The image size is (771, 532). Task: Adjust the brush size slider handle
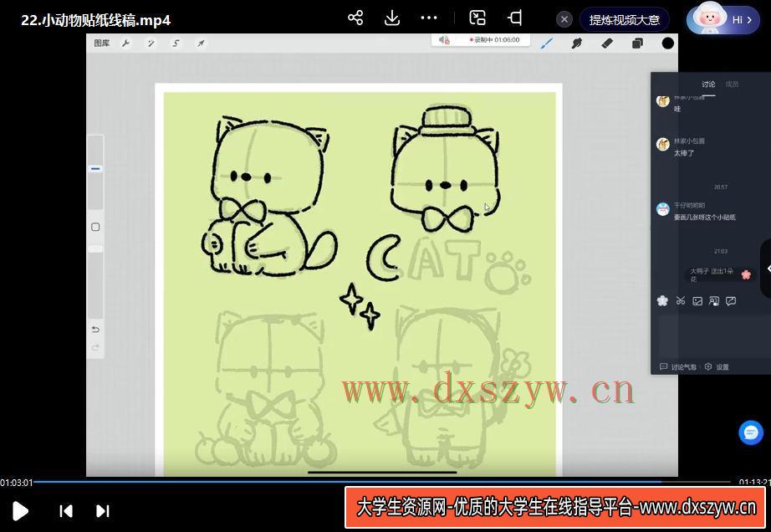tap(95, 169)
